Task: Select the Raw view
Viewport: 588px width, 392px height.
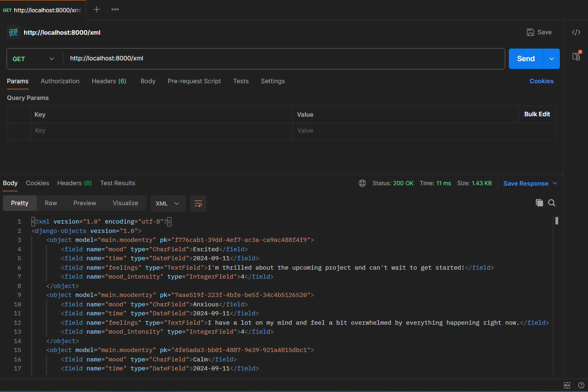Action: click(x=51, y=203)
